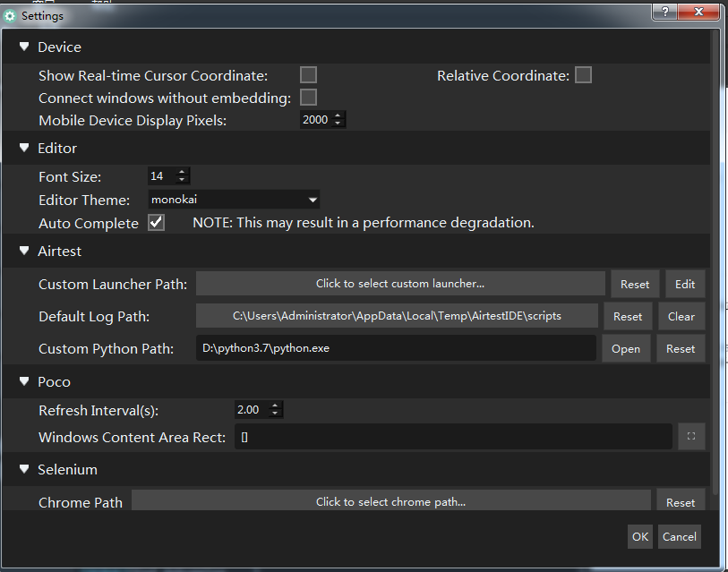Click the Custom Python Path input field
728x572 pixels.
tap(396, 347)
